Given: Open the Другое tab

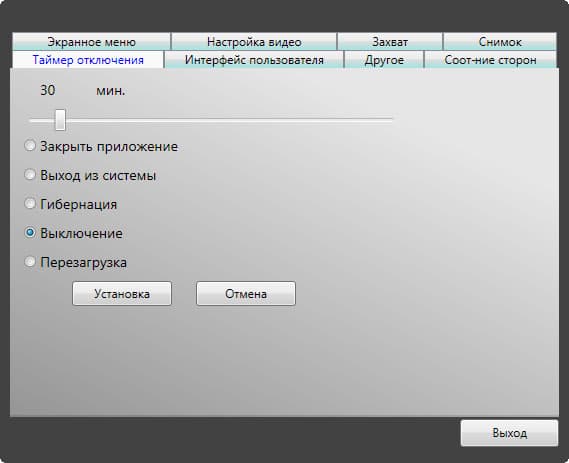Looking at the screenshot, I should point(384,60).
